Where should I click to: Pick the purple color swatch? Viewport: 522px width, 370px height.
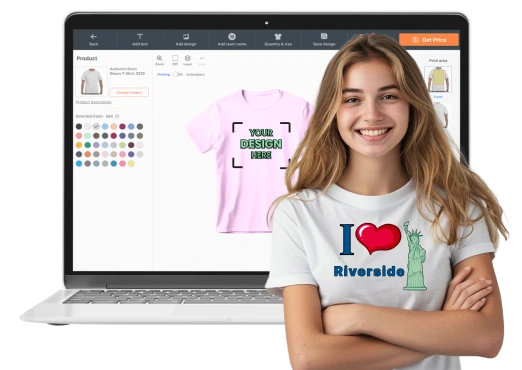coord(131,154)
